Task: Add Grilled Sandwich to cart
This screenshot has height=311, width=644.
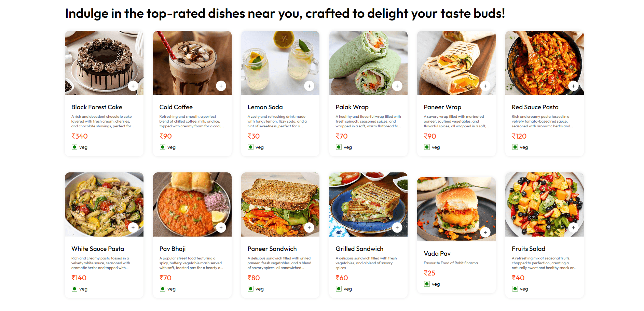Action: (x=397, y=228)
